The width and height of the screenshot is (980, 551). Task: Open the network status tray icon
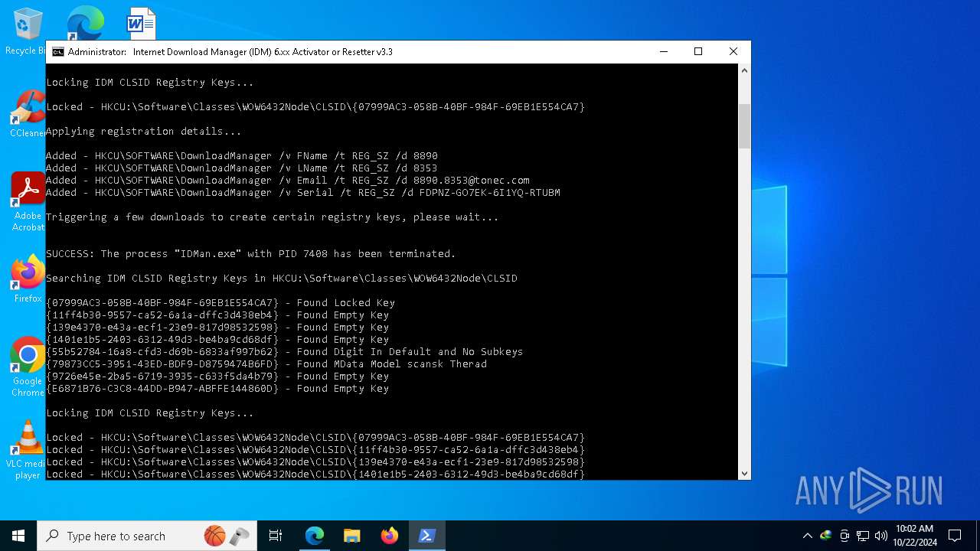(x=863, y=536)
